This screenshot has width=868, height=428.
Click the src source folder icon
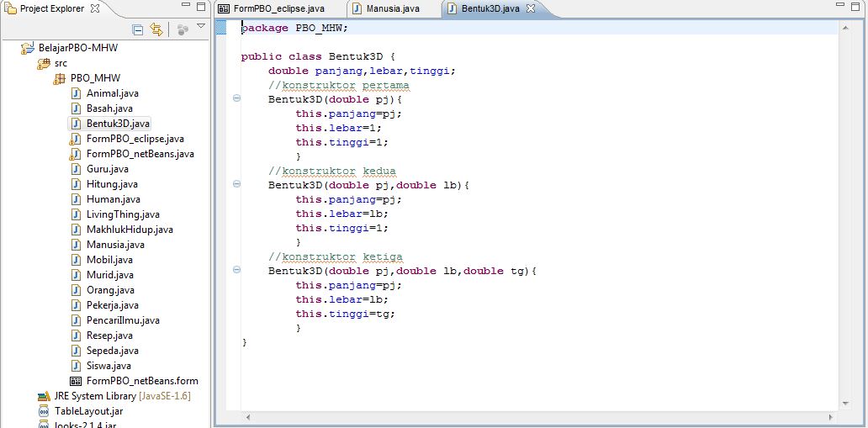tap(43, 64)
